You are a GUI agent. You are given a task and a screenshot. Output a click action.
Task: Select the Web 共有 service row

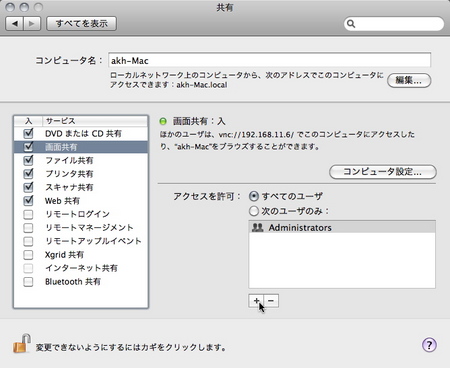(81, 201)
